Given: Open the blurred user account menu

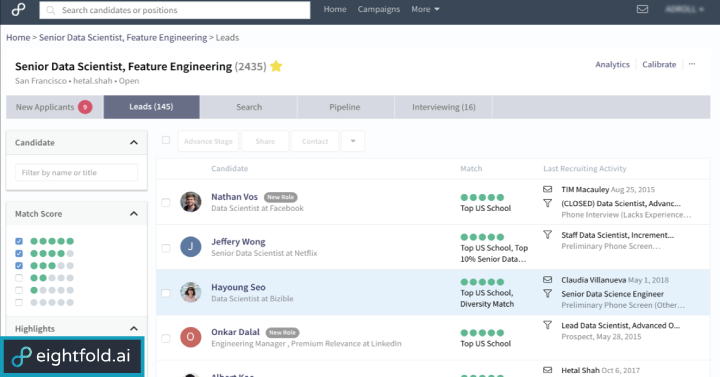Looking at the screenshot, I should pyautogui.click(x=685, y=9).
